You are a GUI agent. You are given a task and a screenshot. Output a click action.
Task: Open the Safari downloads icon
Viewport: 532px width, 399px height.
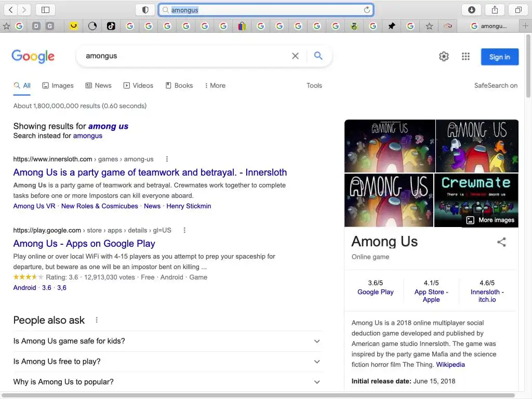(x=472, y=10)
